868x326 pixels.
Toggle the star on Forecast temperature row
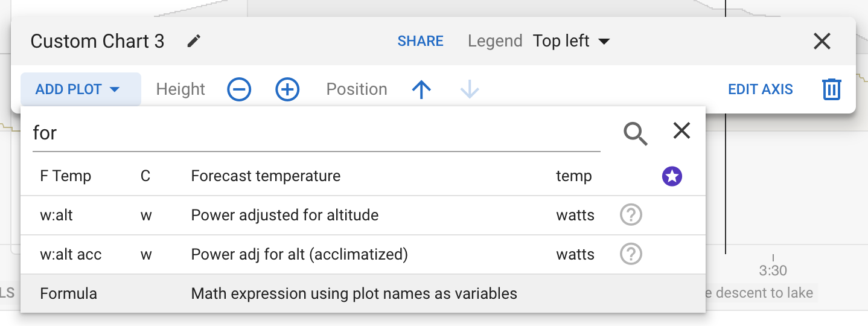[672, 176]
